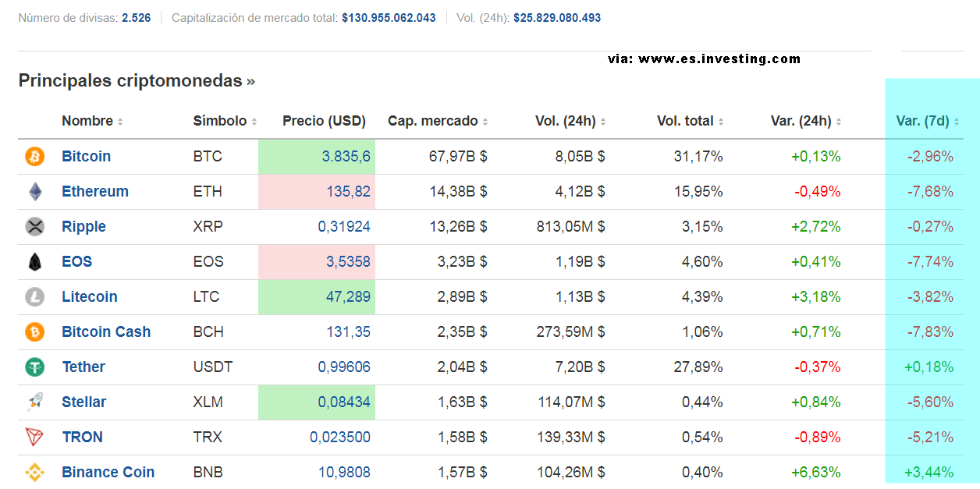Click total market cap value $130.955.062.043
This screenshot has width=980, height=489.
[389, 17]
